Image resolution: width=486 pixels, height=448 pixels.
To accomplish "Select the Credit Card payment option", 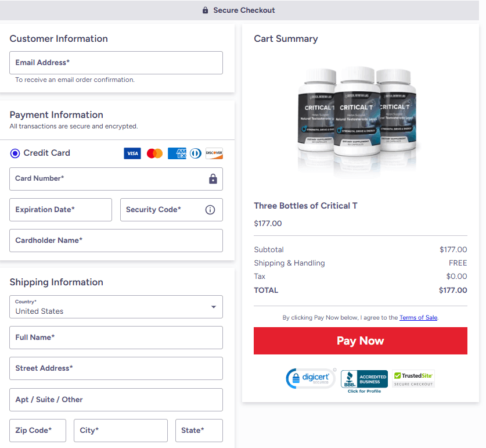I will (x=15, y=153).
